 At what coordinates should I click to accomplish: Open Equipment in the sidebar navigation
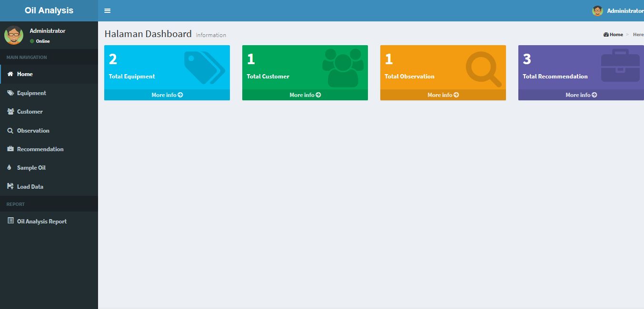point(31,93)
